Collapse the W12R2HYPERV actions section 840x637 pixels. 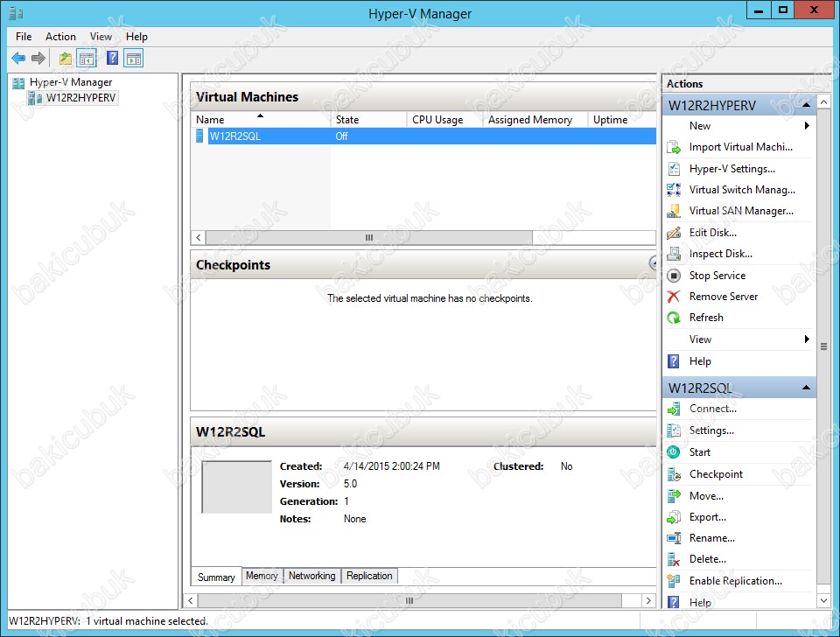tap(806, 105)
